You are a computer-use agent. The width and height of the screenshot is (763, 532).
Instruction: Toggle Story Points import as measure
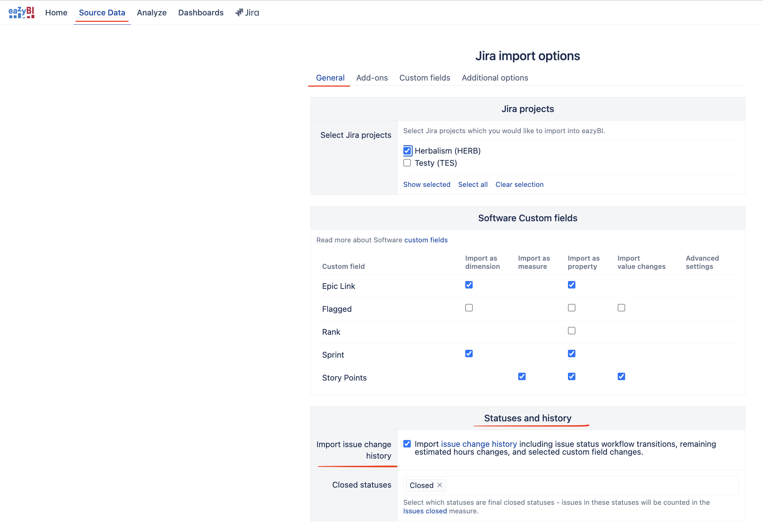click(522, 376)
